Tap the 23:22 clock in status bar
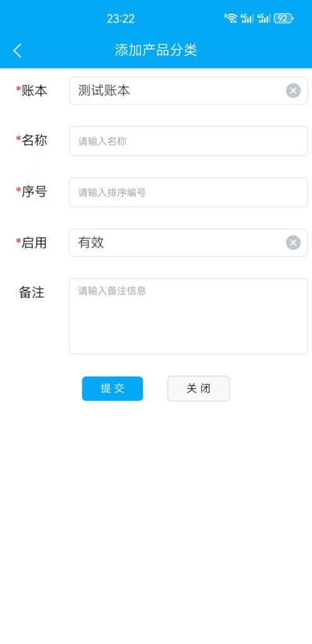Viewport: 312px width, 644px height. 121,18
